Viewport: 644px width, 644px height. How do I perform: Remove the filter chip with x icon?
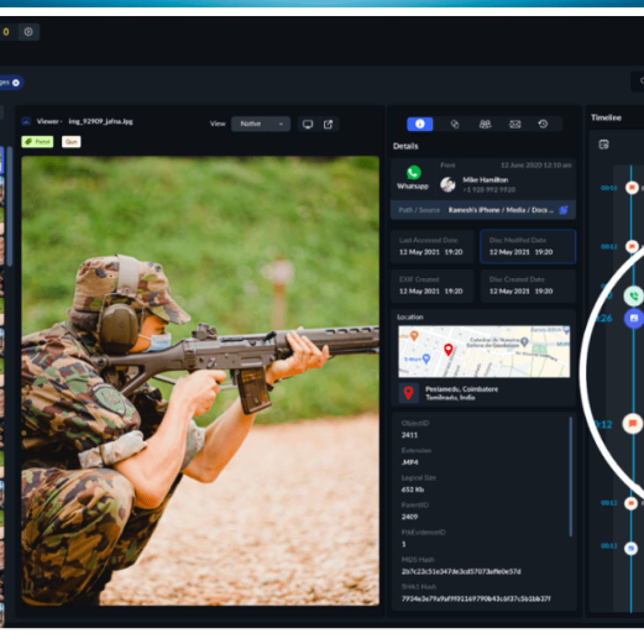[16, 83]
